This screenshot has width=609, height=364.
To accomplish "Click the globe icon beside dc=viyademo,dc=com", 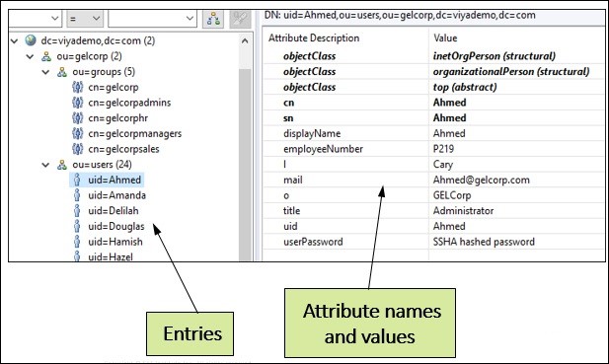I will (x=31, y=40).
